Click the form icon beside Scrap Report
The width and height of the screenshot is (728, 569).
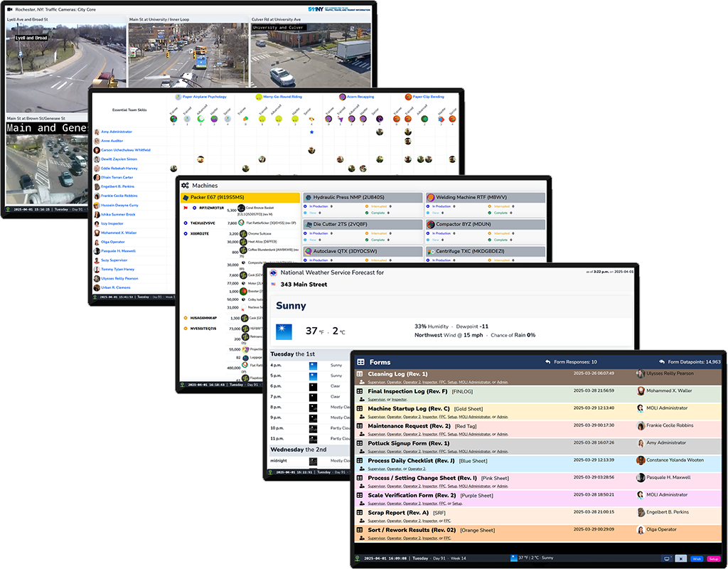coord(360,513)
